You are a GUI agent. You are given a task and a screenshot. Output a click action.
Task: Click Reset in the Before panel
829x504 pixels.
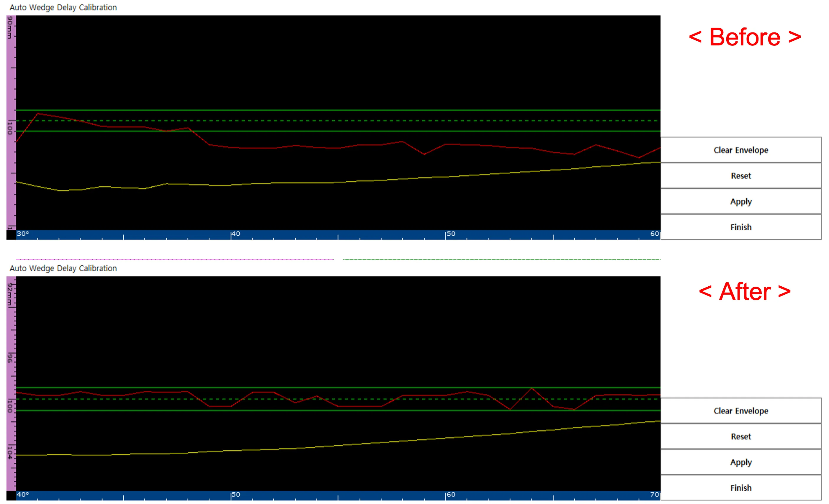point(740,175)
